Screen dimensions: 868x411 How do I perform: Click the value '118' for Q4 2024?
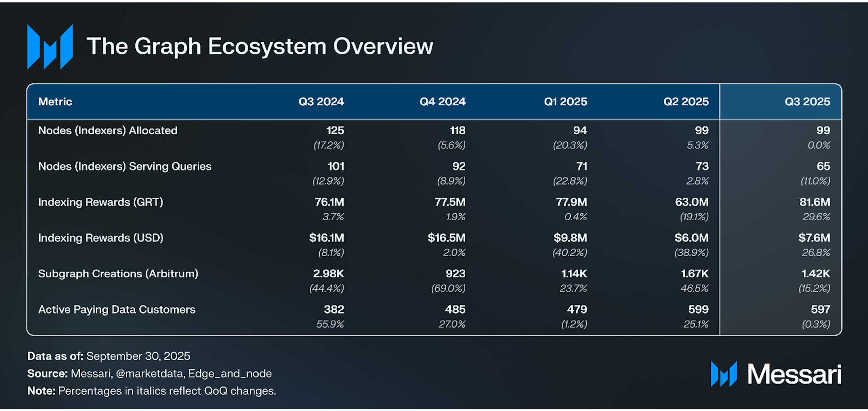(458, 130)
